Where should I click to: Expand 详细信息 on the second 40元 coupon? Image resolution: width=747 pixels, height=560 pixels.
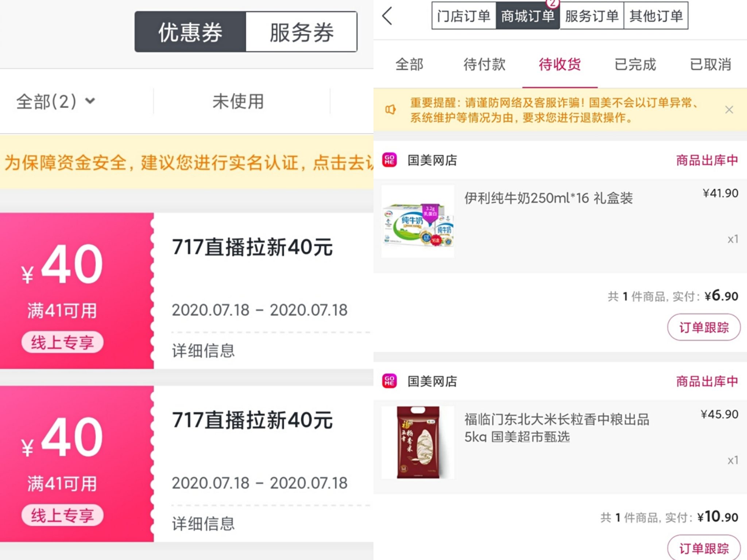203,524
